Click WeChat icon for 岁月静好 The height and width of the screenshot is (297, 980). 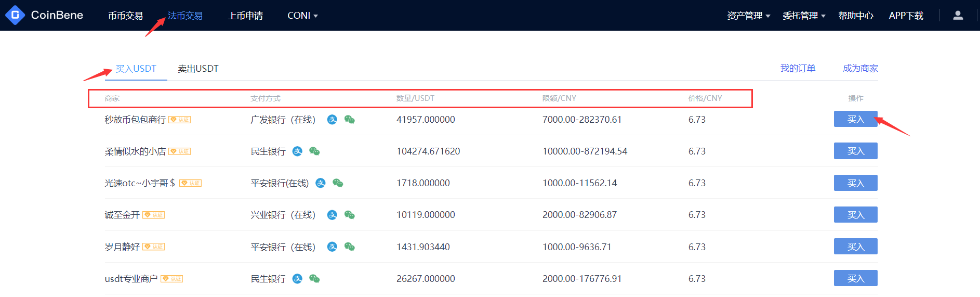(350, 247)
